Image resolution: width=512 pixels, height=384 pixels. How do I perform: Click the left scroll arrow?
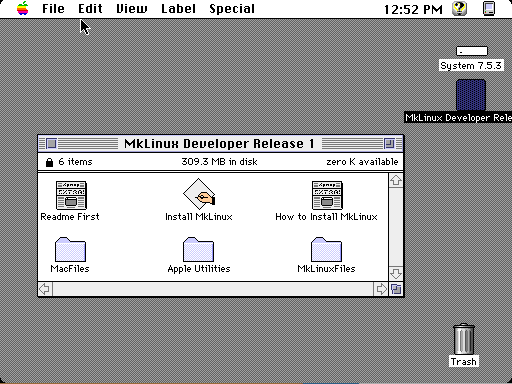click(x=45, y=289)
